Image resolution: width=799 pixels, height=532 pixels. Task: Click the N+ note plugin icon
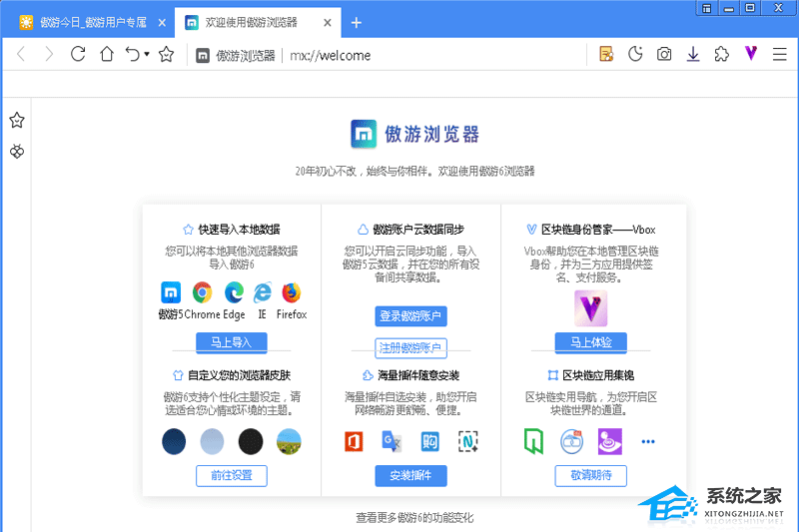click(x=467, y=441)
